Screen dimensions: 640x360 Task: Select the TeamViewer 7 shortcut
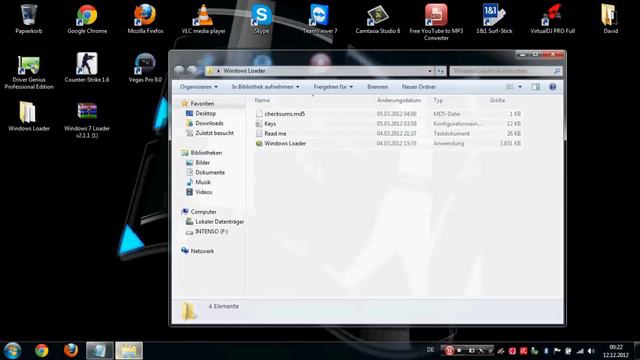coord(320,19)
